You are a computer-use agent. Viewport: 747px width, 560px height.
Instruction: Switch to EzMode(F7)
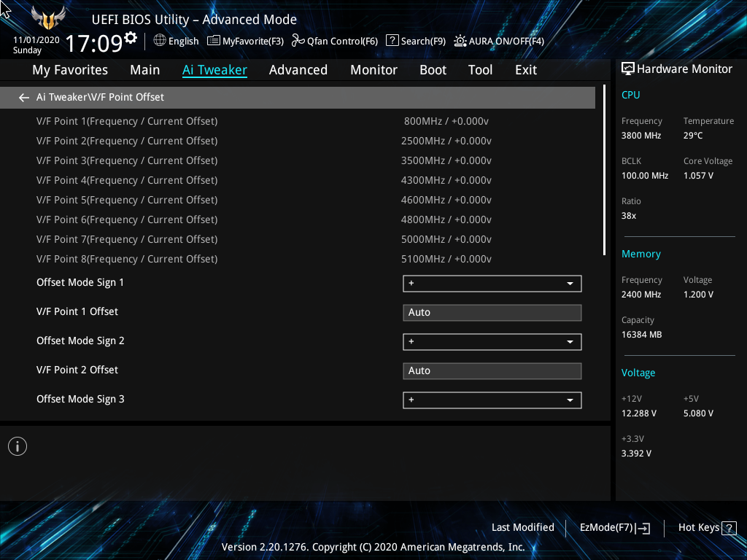[614, 528]
